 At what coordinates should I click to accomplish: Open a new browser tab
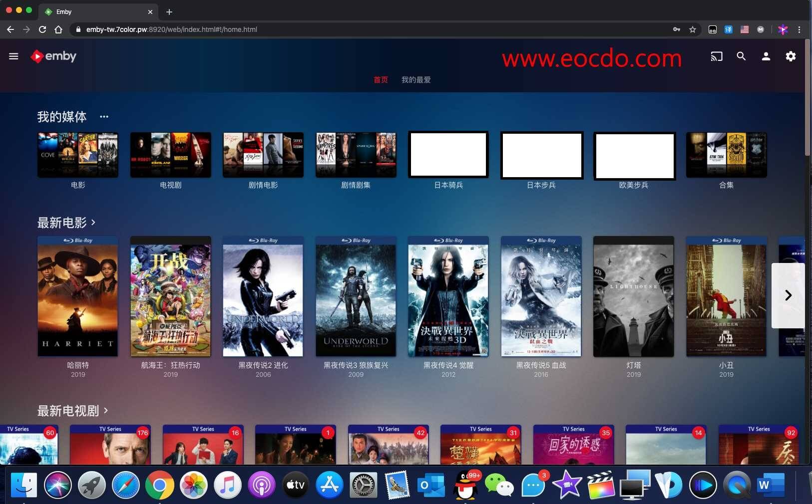pos(169,12)
